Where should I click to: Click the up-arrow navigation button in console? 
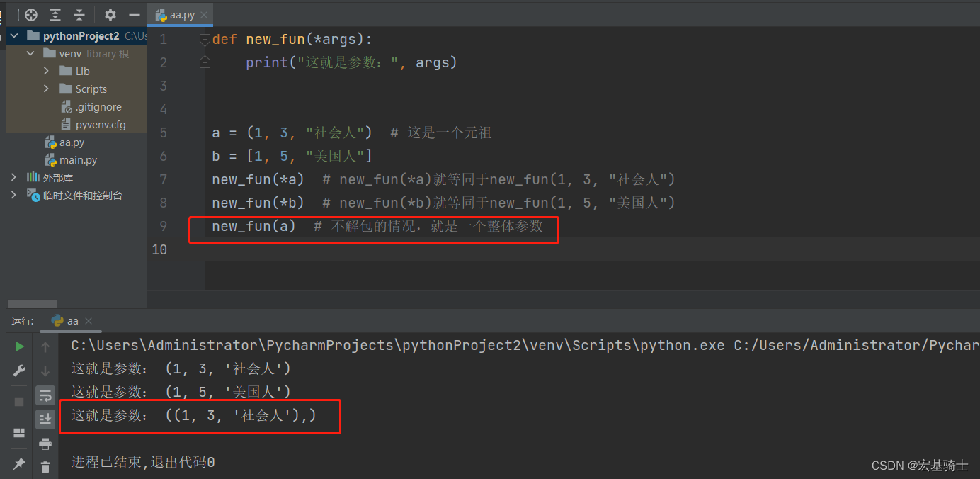[45, 346]
